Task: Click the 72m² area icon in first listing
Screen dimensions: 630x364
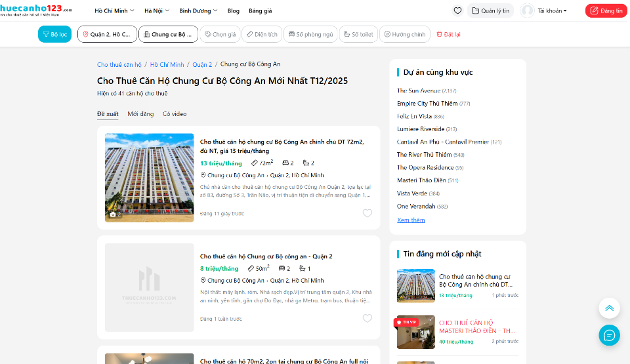Action: click(x=255, y=163)
